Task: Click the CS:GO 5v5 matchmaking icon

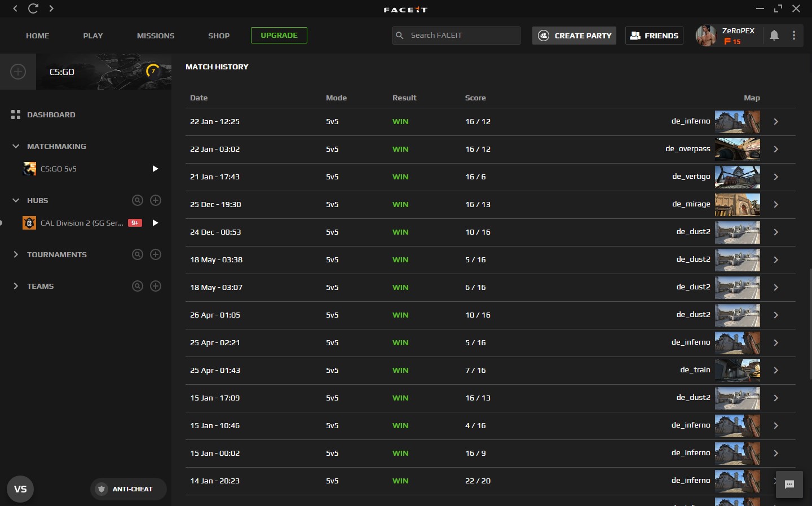Action: pos(29,169)
